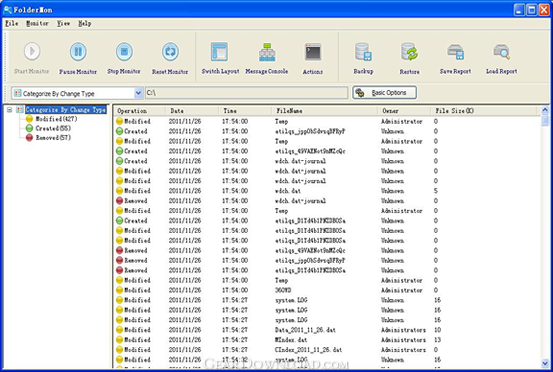
Task: Open the Help menu
Action: pos(85,24)
